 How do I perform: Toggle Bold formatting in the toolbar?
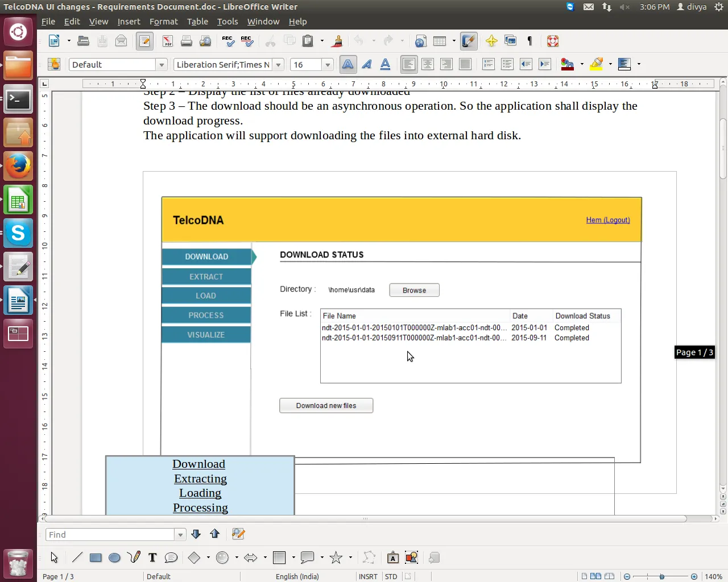pyautogui.click(x=348, y=64)
